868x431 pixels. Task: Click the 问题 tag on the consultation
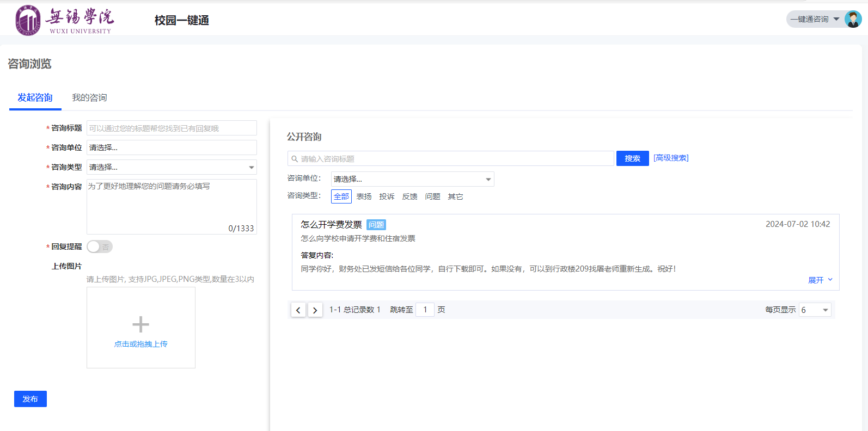coord(376,225)
